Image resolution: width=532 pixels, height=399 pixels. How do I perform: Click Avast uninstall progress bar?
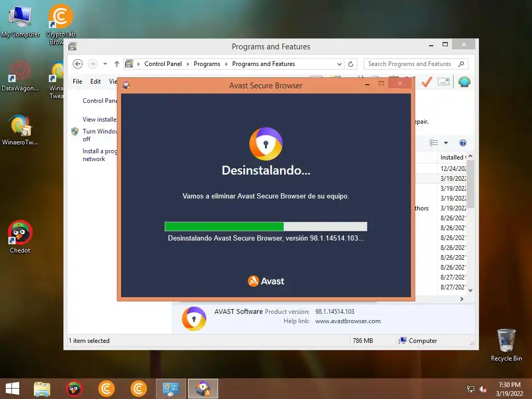[x=265, y=227]
